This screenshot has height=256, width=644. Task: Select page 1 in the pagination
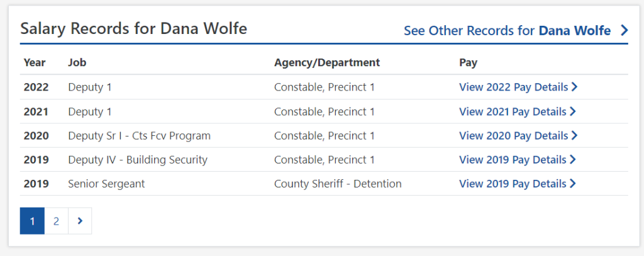[x=32, y=221]
